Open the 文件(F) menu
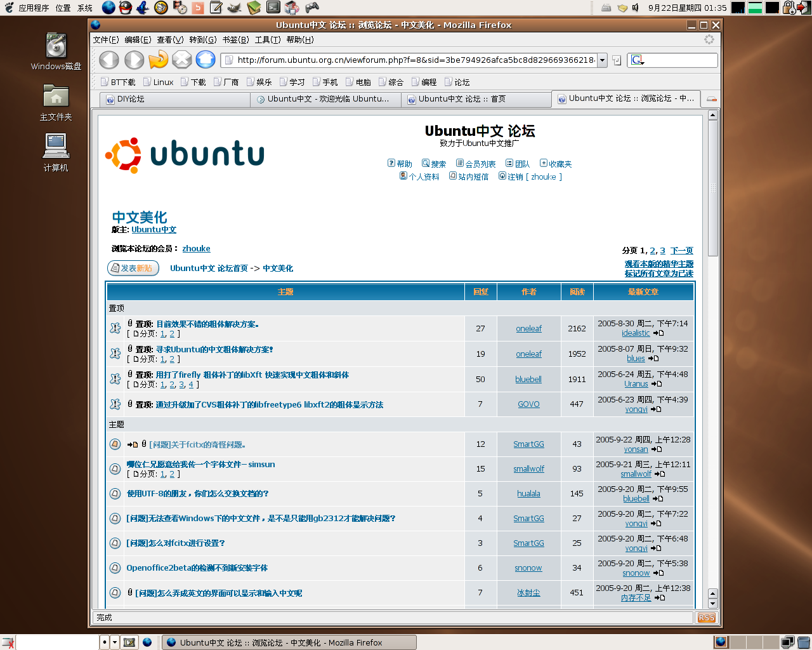Screen dimensions: 812x650 (106, 39)
